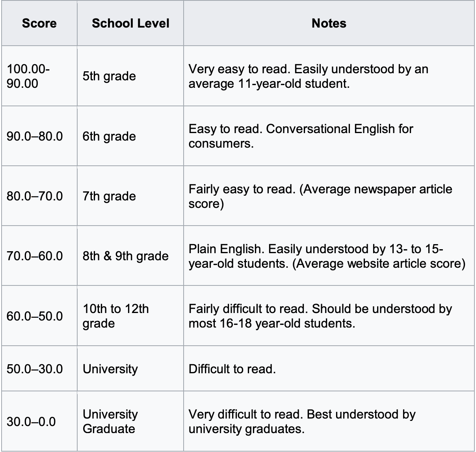The height and width of the screenshot is (452, 476).
Task: Select the 60.0–50.0 score cell
Action: [x=35, y=316]
